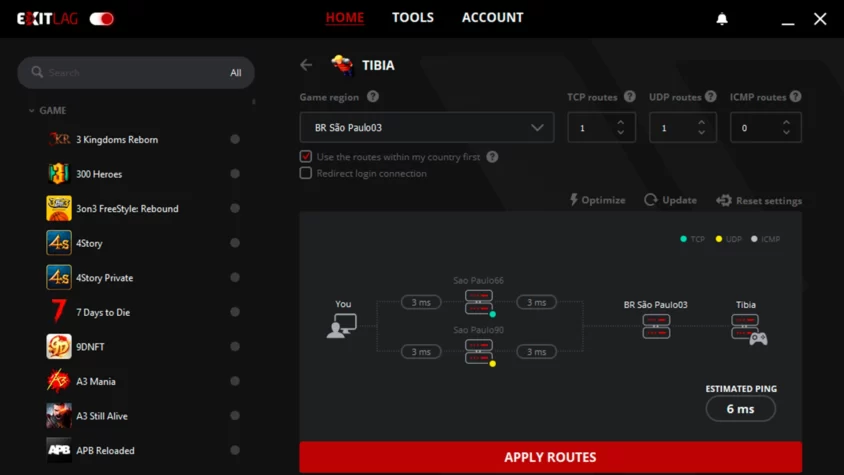Click the upper 3 ms latency badge near You
Image resolution: width=844 pixels, height=475 pixels.
point(421,302)
